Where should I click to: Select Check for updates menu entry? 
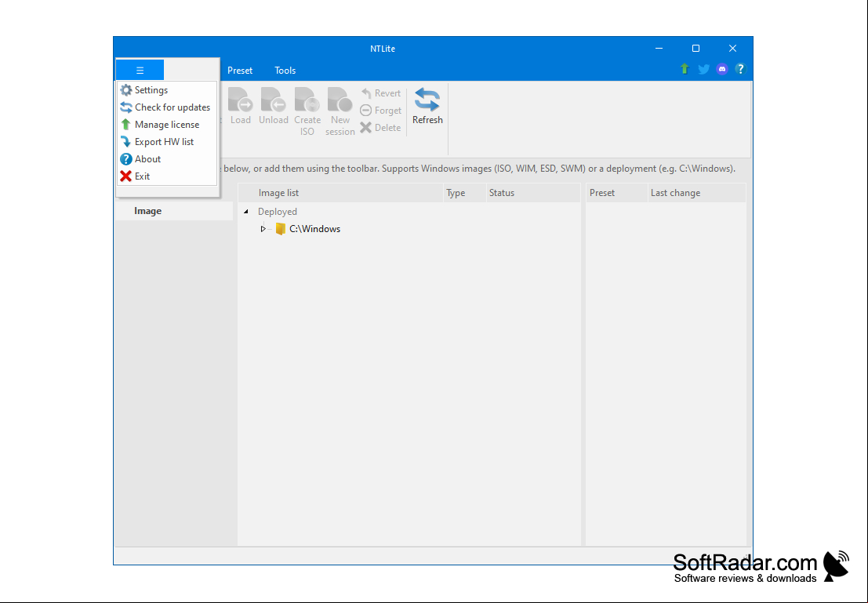pyautogui.click(x=167, y=107)
